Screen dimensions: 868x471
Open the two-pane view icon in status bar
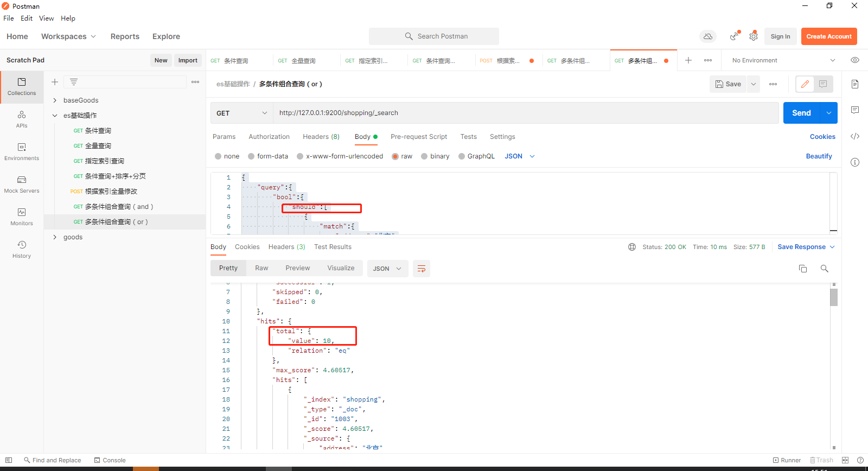(845, 460)
